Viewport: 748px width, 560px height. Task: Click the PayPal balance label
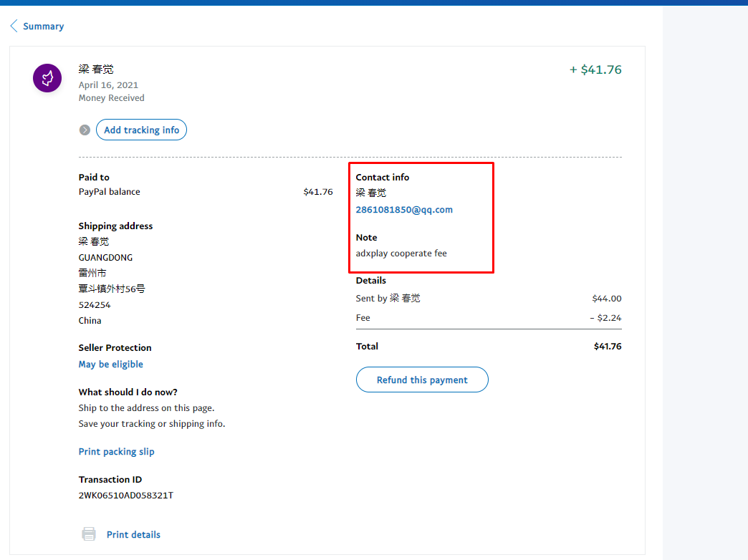[109, 192]
